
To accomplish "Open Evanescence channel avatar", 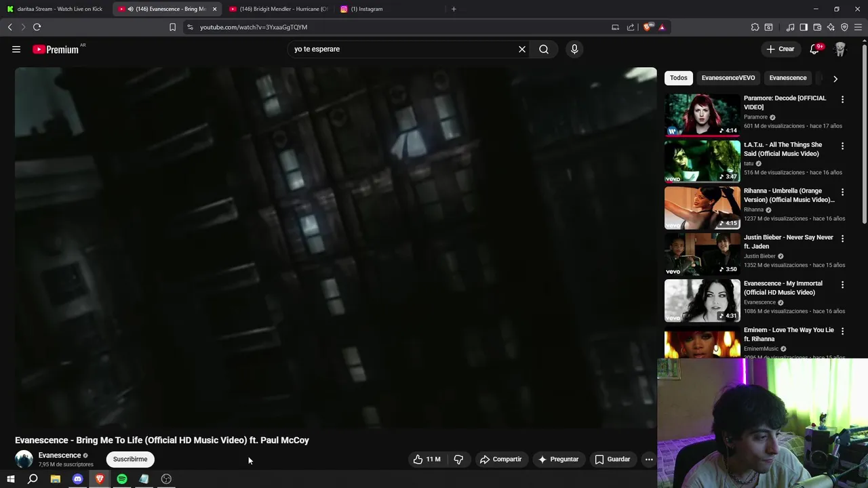I will coord(24,460).
